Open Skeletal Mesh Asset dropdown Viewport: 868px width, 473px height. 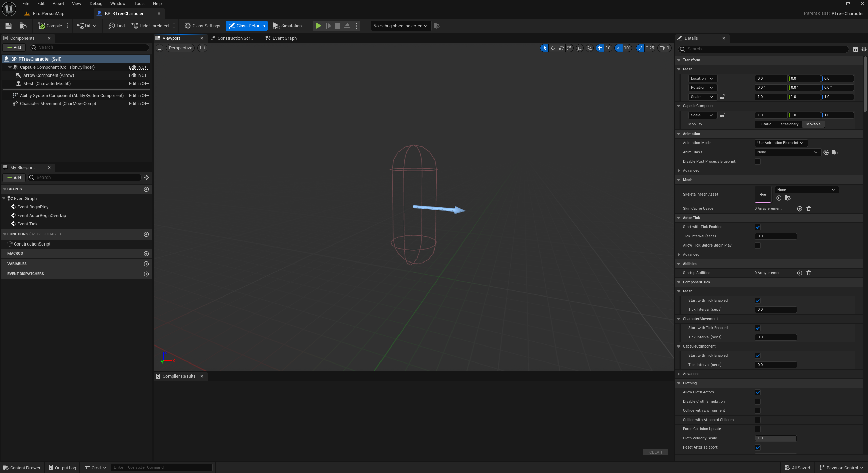tap(807, 190)
